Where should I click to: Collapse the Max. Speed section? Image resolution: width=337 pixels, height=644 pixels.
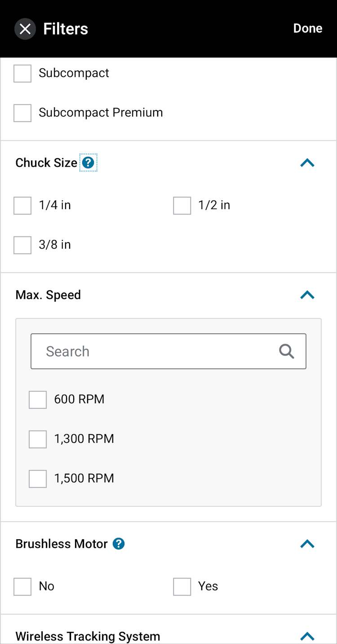tap(307, 295)
